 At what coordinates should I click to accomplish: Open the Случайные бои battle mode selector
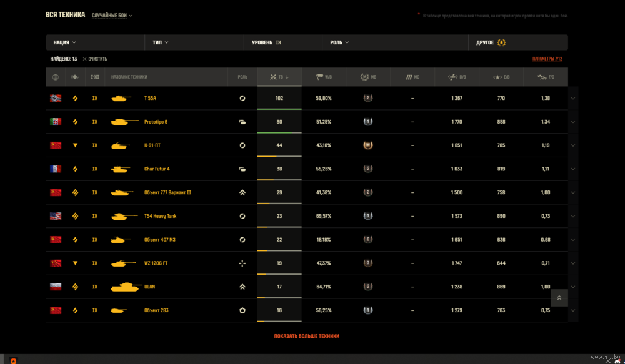[x=112, y=16]
